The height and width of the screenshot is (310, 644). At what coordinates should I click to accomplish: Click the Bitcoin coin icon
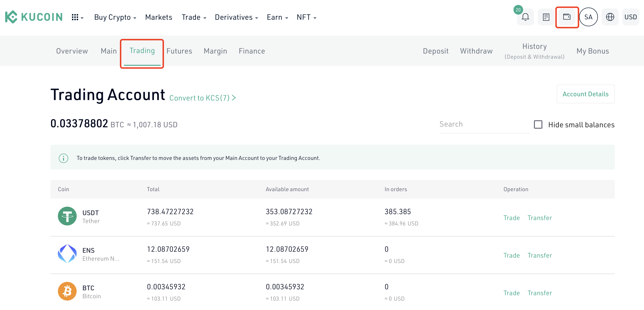point(67,291)
